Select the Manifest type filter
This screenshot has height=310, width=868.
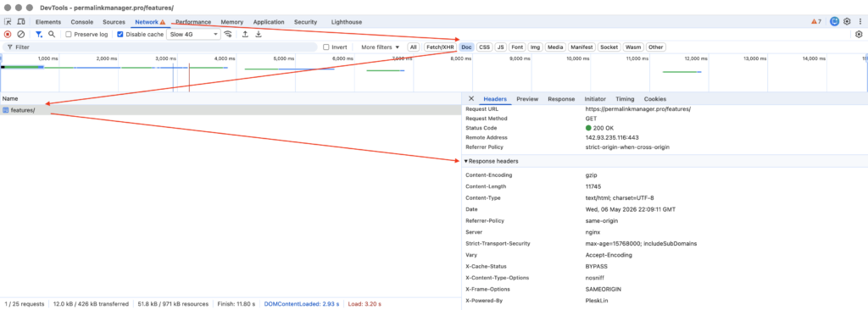point(581,47)
